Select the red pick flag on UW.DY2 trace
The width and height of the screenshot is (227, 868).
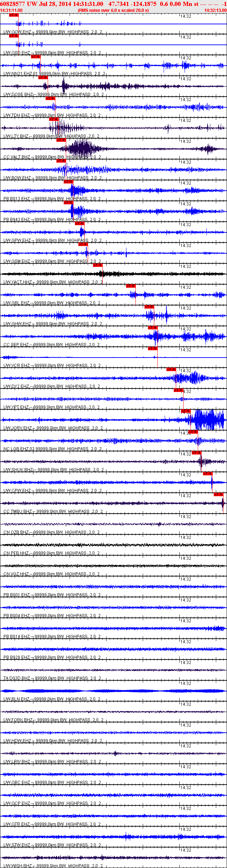[x=171, y=369]
